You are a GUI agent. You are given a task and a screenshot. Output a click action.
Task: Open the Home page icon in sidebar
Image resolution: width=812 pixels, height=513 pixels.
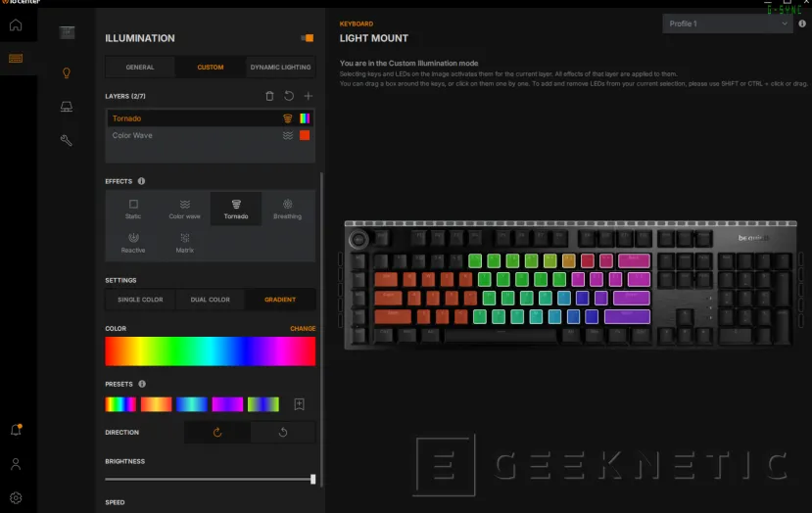(16, 24)
